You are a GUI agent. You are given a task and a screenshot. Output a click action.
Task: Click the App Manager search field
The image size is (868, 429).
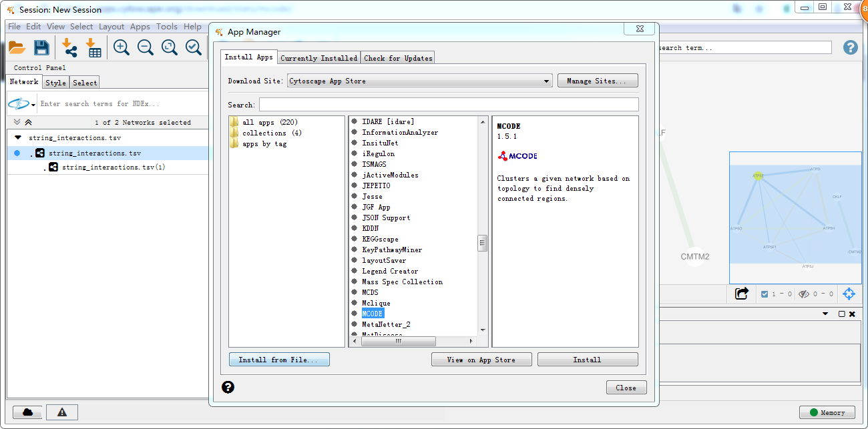pos(447,104)
